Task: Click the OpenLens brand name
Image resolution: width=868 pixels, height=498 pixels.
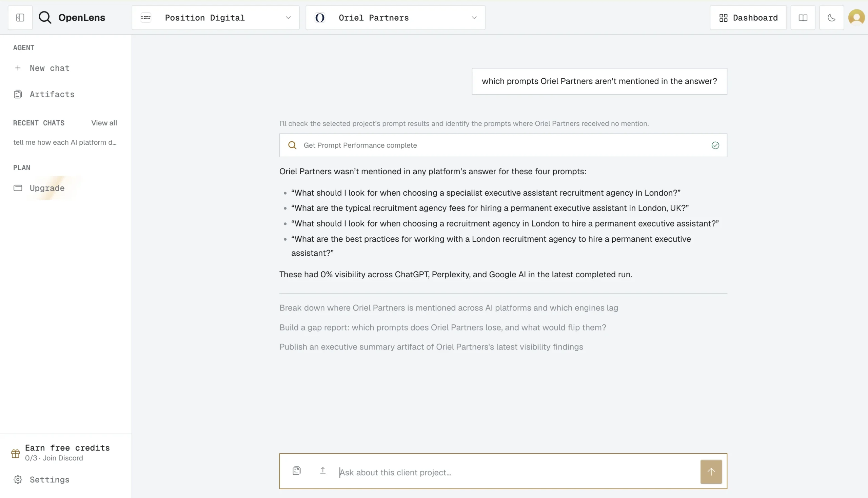Action: pos(82,17)
